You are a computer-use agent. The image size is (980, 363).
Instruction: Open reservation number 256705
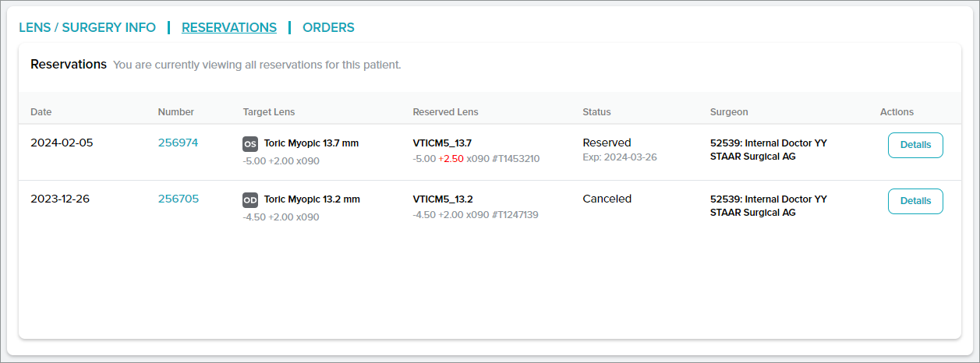178,199
